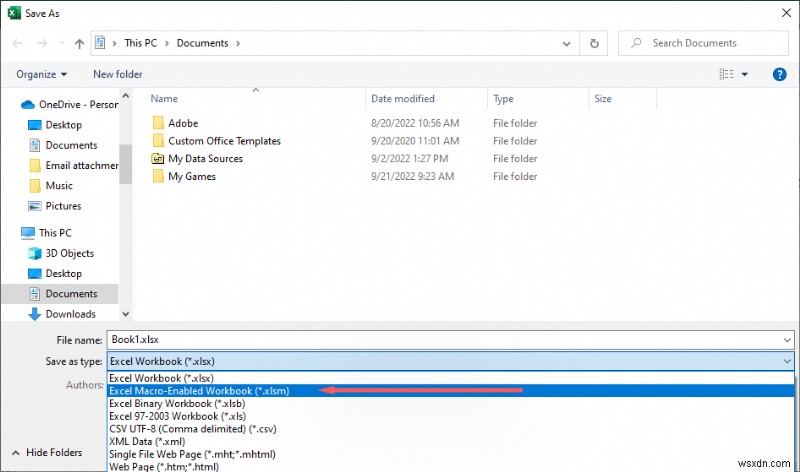Choose Single File Web Page option
800x472 pixels.
[451, 454]
